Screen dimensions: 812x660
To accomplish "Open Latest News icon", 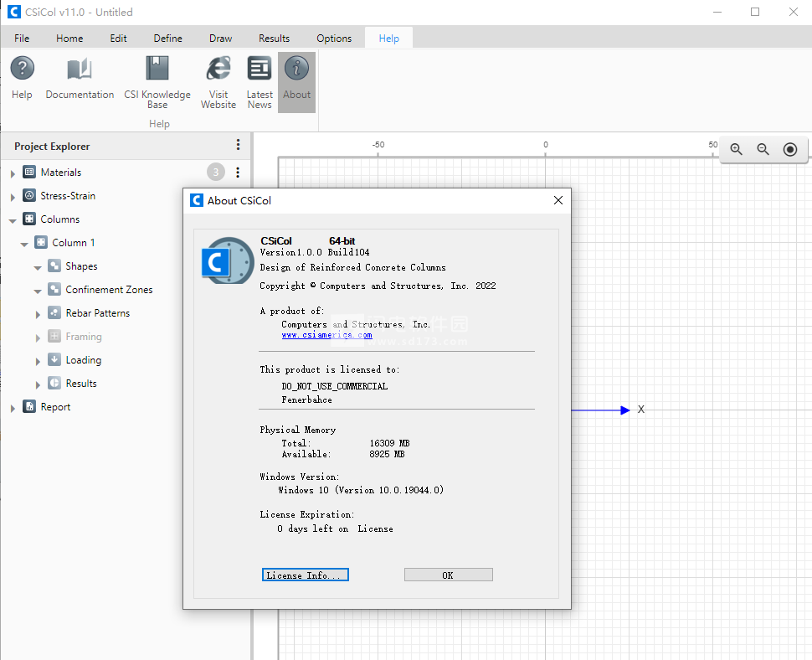I will click(x=260, y=69).
